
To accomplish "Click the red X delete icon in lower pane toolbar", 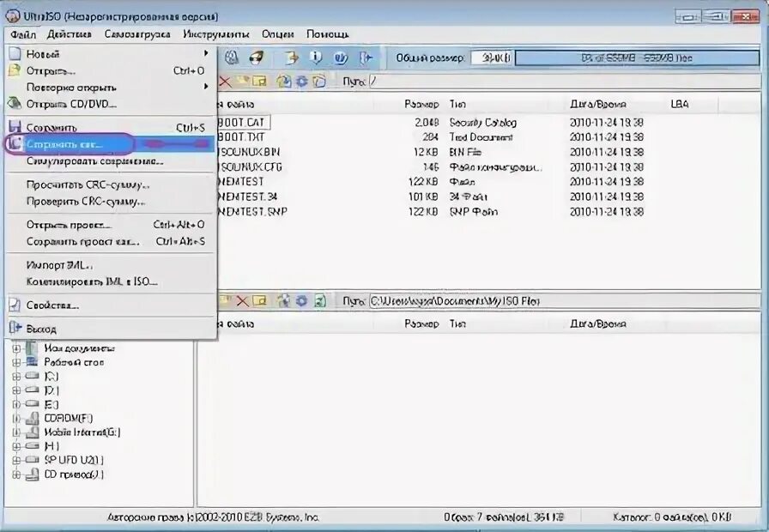I will [x=242, y=300].
